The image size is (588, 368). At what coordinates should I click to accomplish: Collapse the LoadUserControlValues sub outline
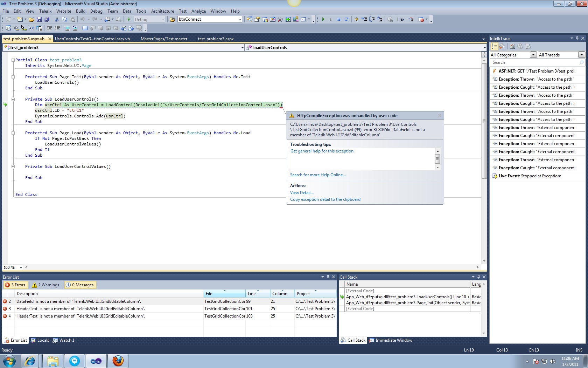13,166
